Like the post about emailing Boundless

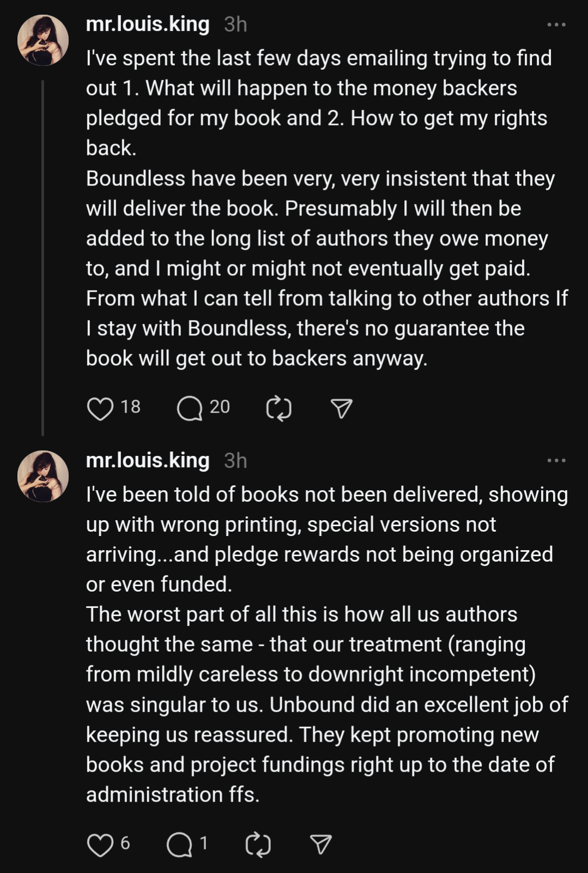100,408
